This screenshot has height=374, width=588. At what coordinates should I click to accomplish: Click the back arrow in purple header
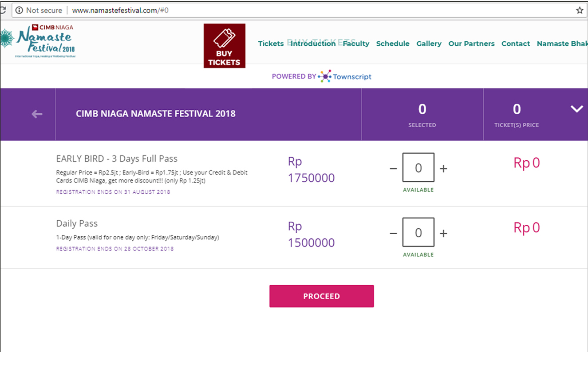[37, 114]
